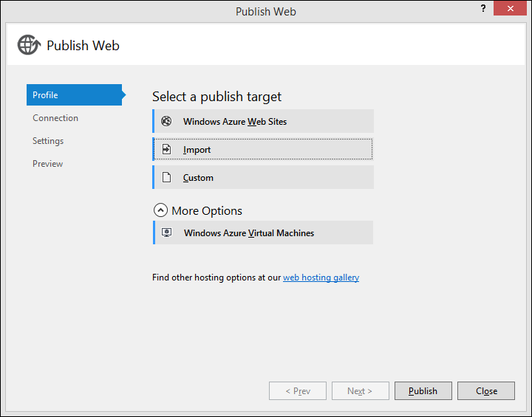Viewport: 532px width, 417px height.
Task: Switch to the Connection step
Action: tap(55, 118)
